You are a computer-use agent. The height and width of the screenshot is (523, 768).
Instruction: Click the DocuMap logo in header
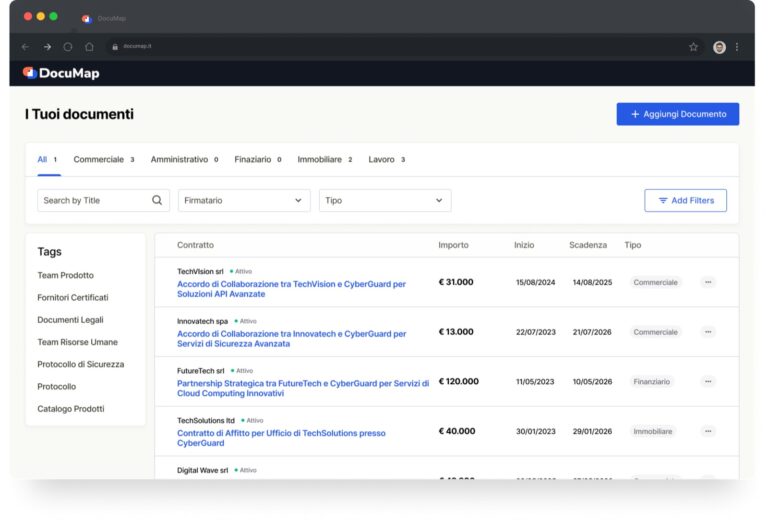click(x=61, y=73)
